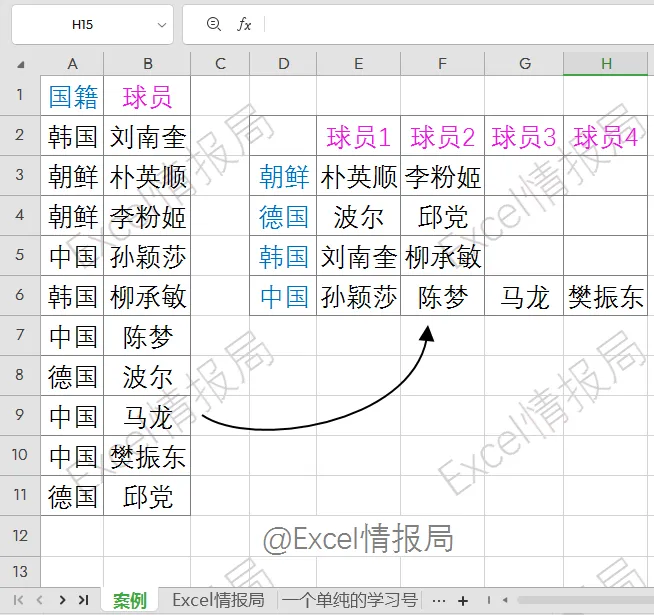Screen dimensions: 654x615
Task: Click the sheet tab bar split handle
Action: 488,600
